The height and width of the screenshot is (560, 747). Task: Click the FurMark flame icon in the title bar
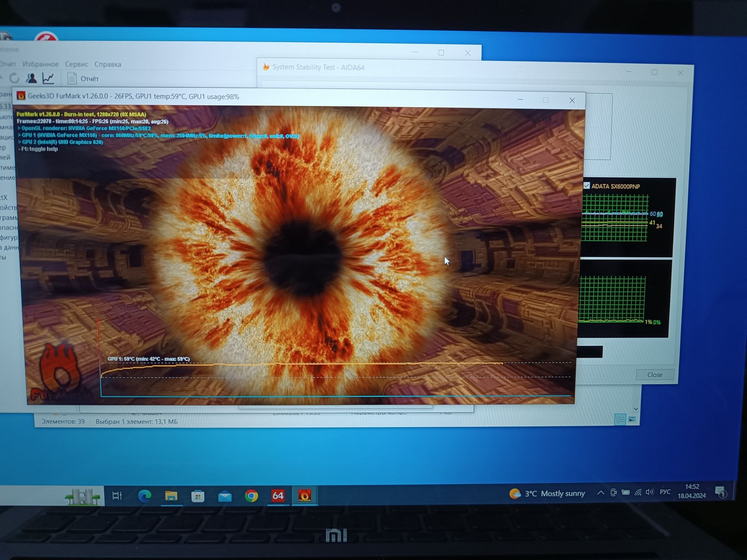click(x=21, y=96)
